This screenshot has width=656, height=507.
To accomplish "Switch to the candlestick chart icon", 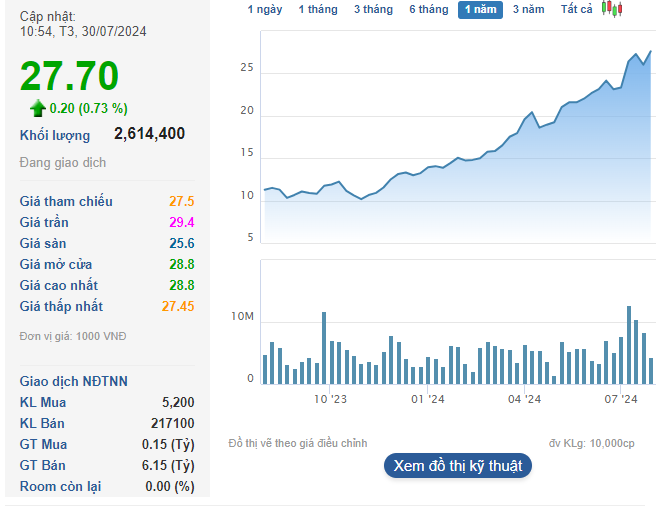I will [x=611, y=9].
